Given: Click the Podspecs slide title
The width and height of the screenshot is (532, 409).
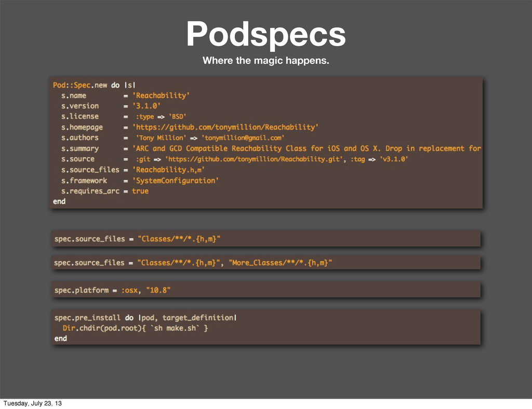Looking at the screenshot, I should point(266,35).
